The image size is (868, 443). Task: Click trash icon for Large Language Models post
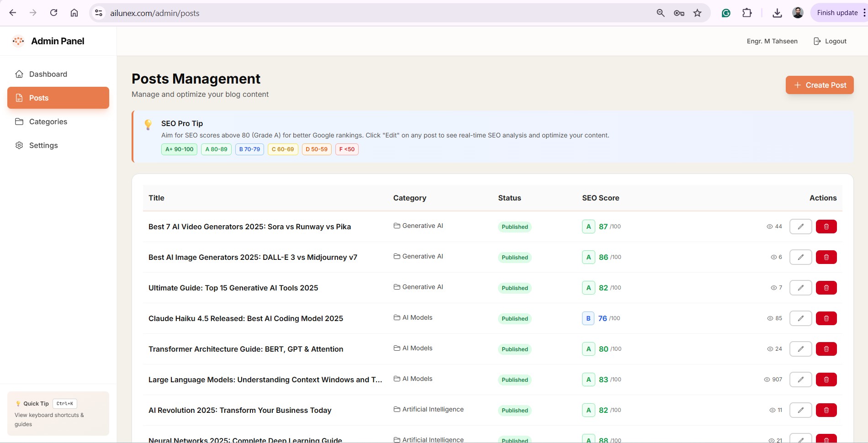[x=826, y=380]
